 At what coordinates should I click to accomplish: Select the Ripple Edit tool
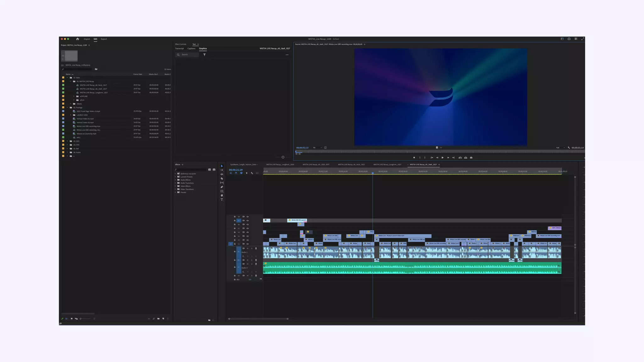pyautogui.click(x=222, y=174)
